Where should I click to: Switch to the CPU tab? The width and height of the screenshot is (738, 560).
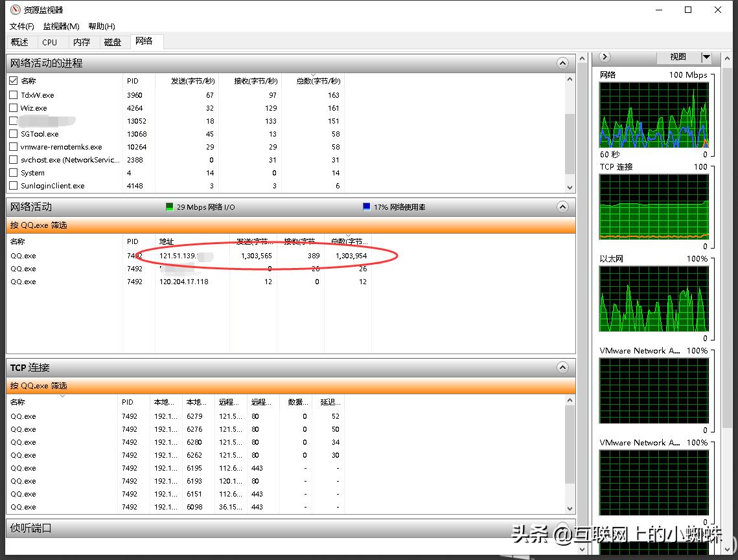point(49,42)
